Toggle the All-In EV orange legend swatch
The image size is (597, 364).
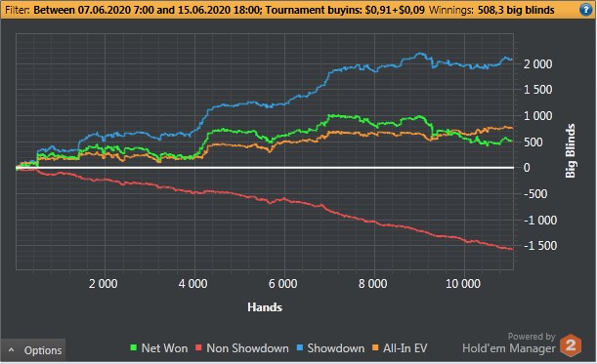point(375,347)
